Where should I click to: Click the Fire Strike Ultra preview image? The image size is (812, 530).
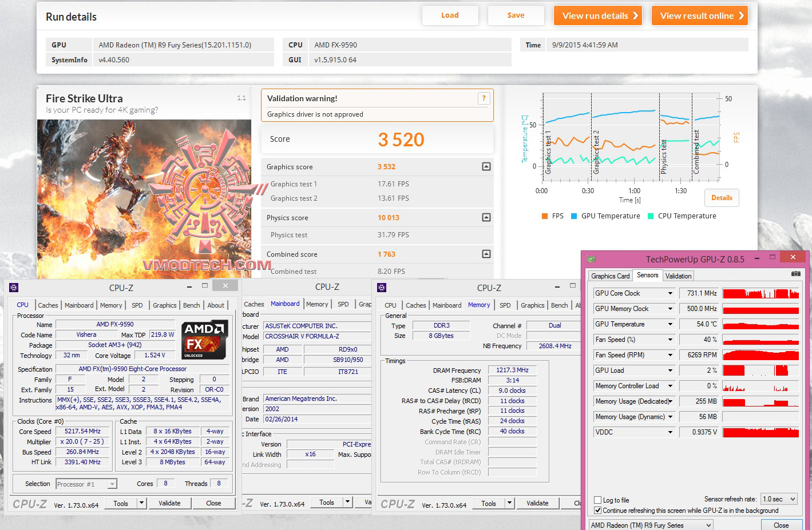(x=144, y=199)
